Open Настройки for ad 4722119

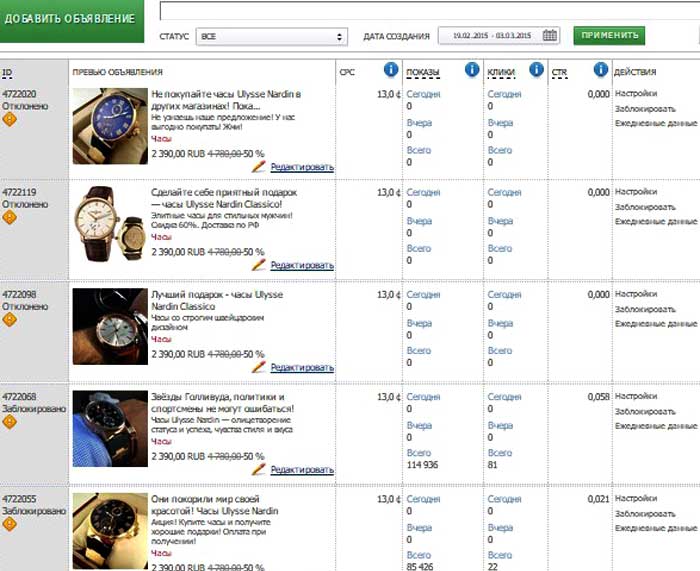(x=636, y=192)
